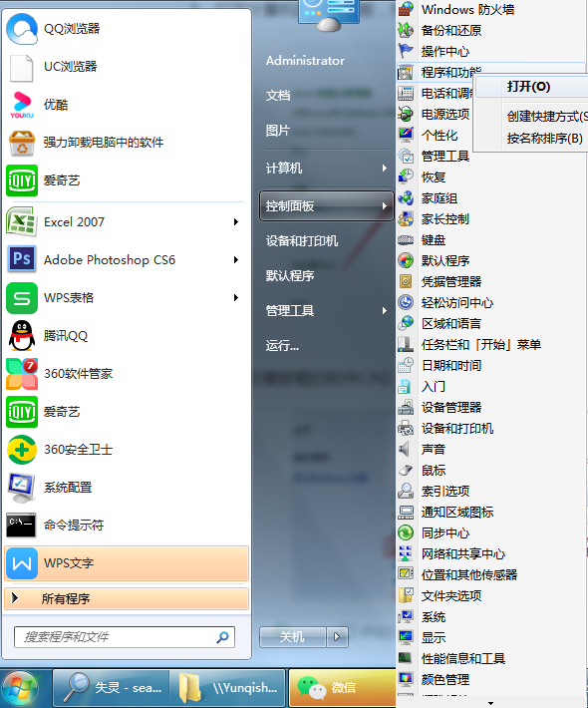Expand Excel 2007 recent files arrow
The height and width of the screenshot is (708, 588).
235,221
